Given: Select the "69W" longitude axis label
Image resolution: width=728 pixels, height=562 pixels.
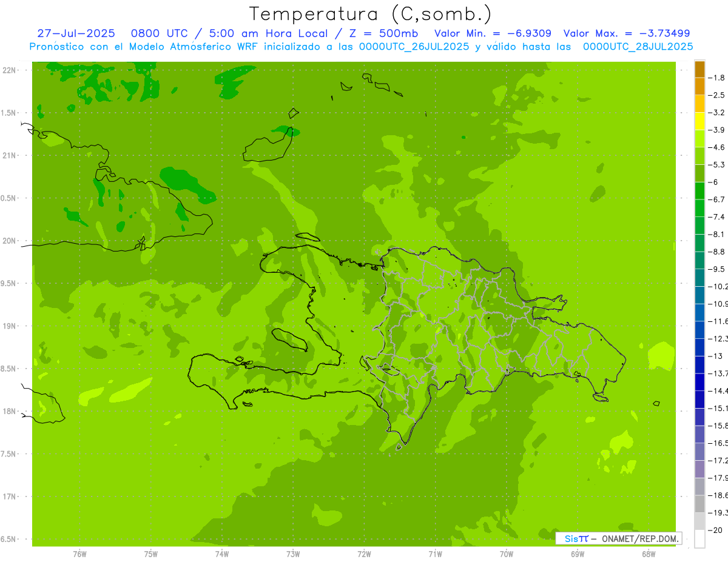Looking at the screenshot, I should [577, 554].
